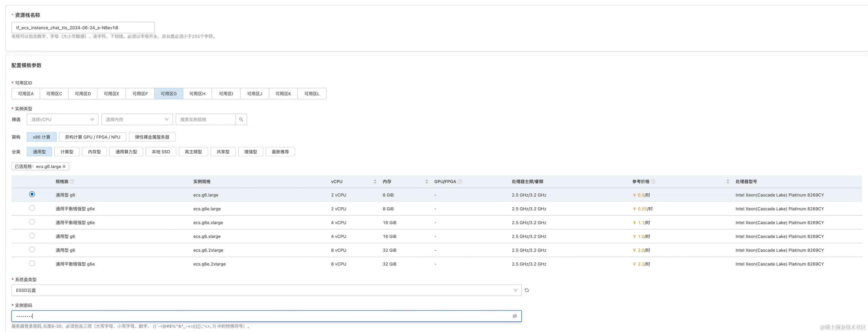Choose 异构计算 GPU / FPGA / NPU architecture
Image resolution: width=868 pixels, height=332 pixels.
coord(92,137)
